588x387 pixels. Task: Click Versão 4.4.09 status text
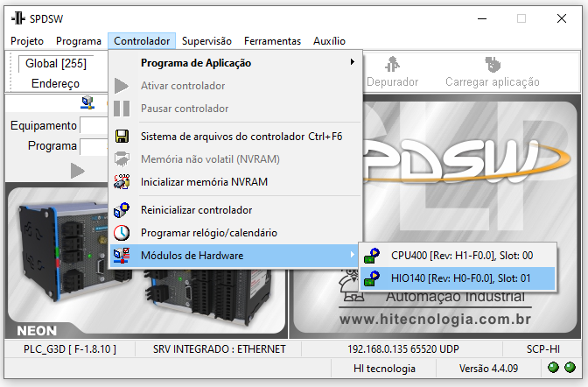coord(488,369)
